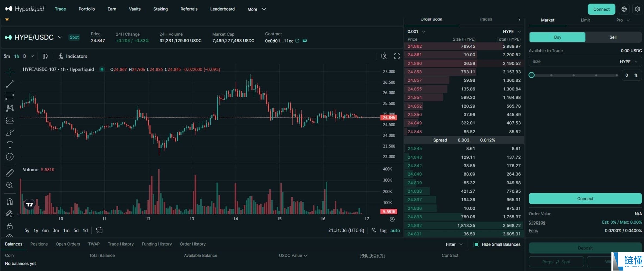This screenshot has height=271, width=644.
Task: Open the order book options menu
Action: coord(519,20)
